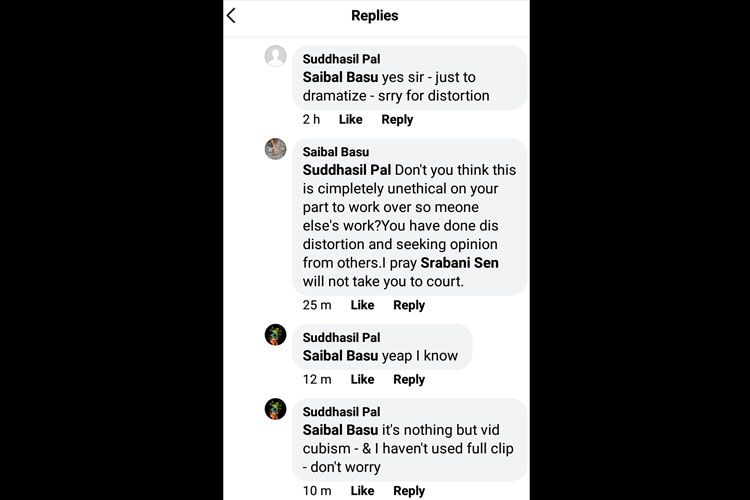Image resolution: width=750 pixels, height=500 pixels.
Task: Like the 'srry for distortion' comment
Action: tap(350, 120)
